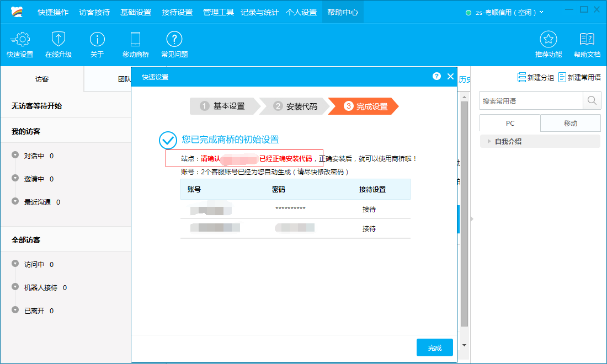Collapse the 邀请中 visitor group
This screenshot has height=364, width=607.
click(15, 179)
